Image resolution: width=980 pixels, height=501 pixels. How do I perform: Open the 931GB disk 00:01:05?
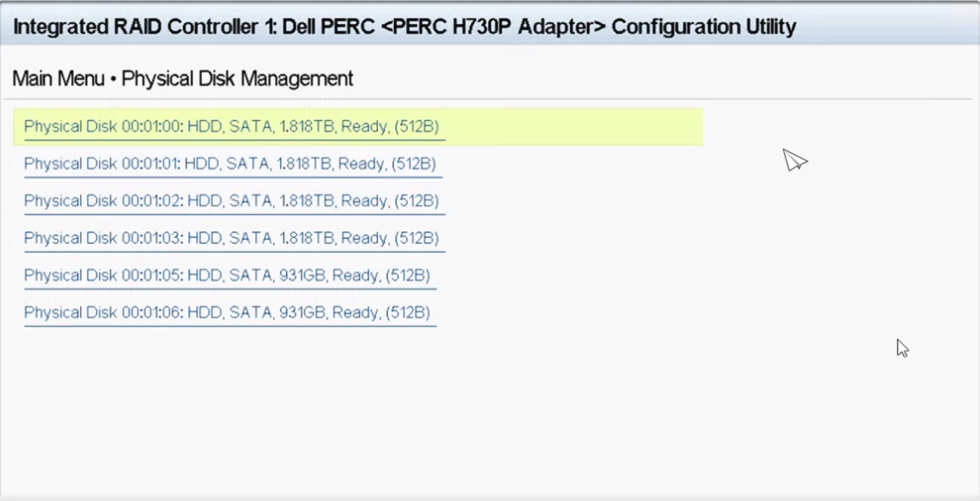[x=227, y=275]
